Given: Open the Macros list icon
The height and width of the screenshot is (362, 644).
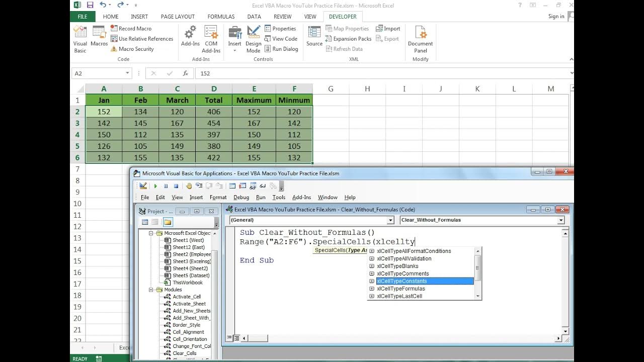Looking at the screenshot, I should click(99, 36).
